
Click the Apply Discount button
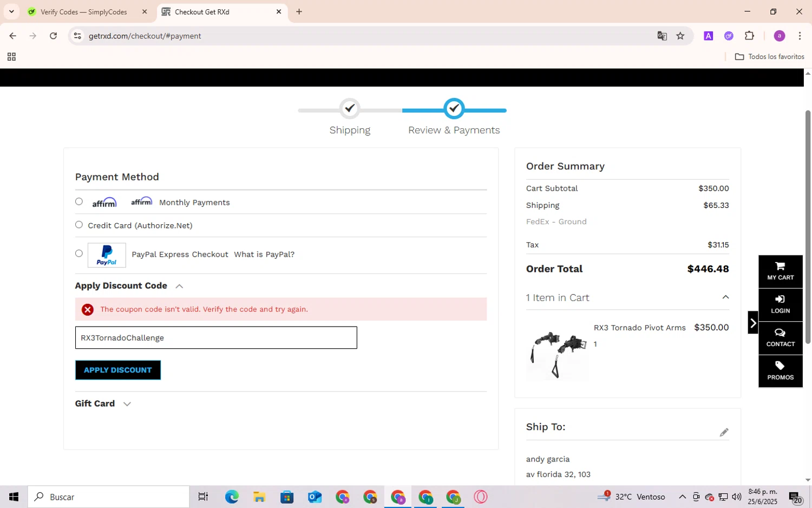click(118, 370)
